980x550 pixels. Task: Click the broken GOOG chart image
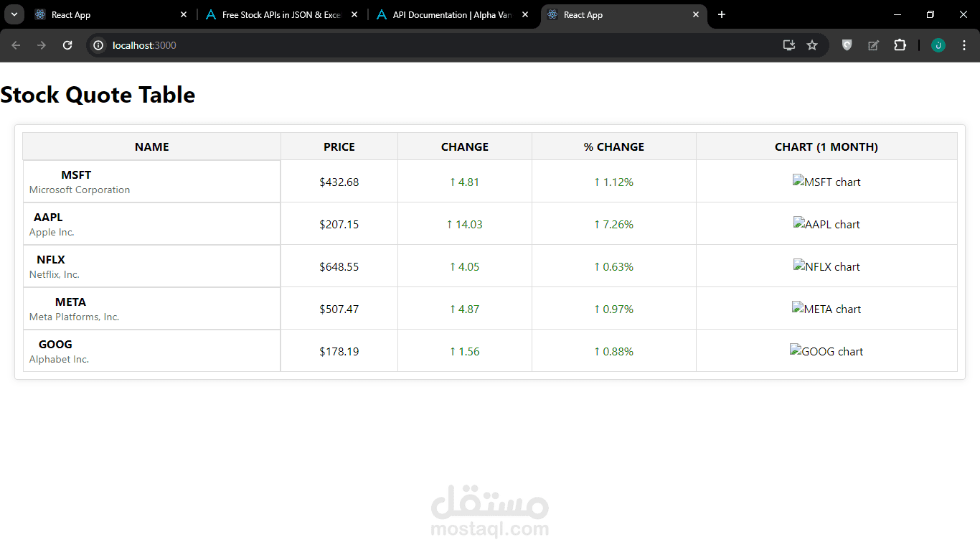click(x=826, y=351)
